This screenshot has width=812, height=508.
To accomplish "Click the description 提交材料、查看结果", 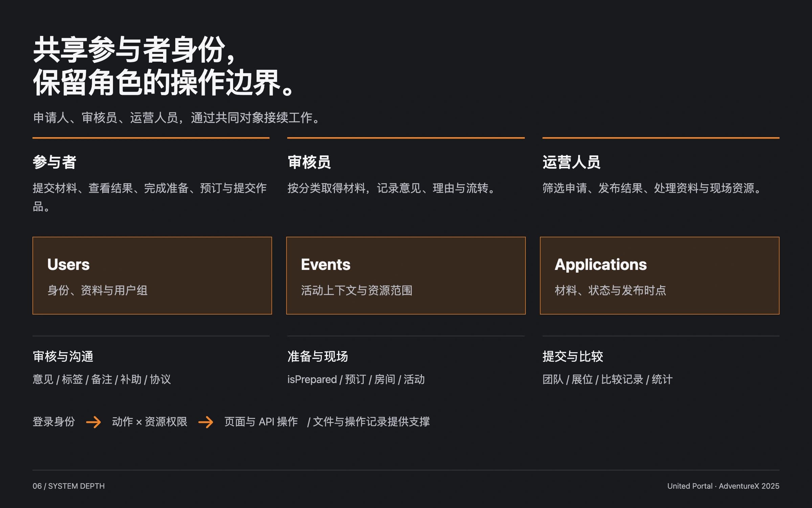I will point(150,197).
